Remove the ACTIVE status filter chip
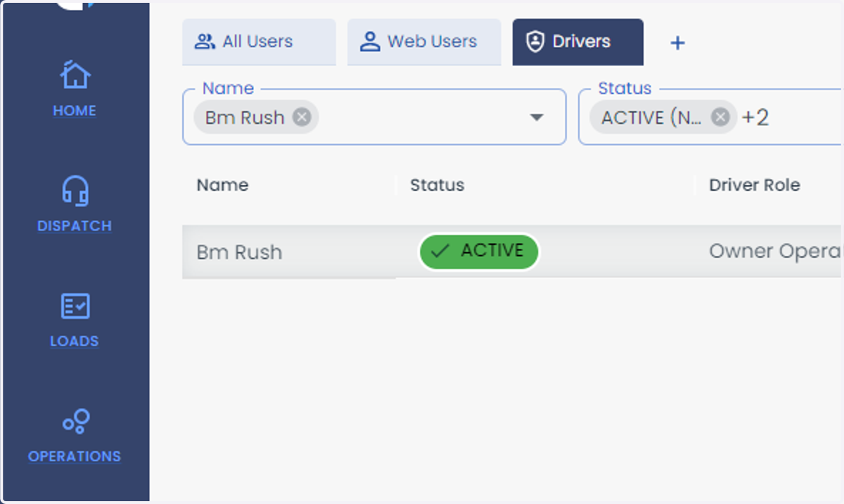This screenshot has width=844, height=504. 720,117
